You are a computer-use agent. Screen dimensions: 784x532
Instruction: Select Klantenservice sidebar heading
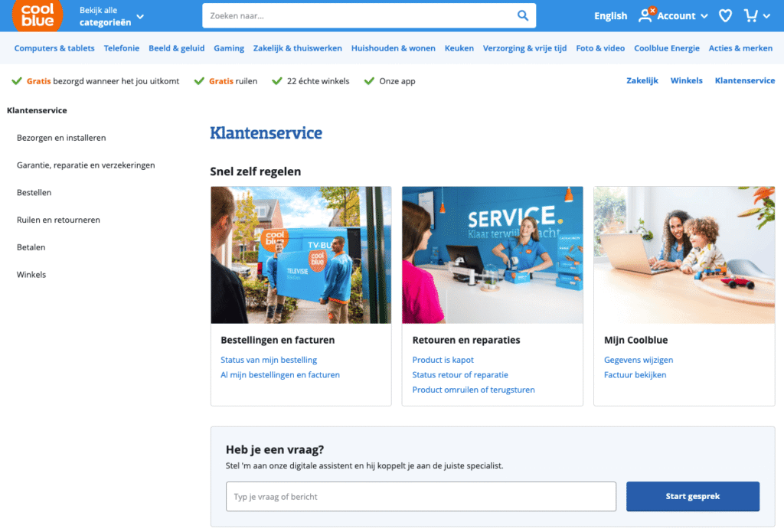pyautogui.click(x=37, y=110)
